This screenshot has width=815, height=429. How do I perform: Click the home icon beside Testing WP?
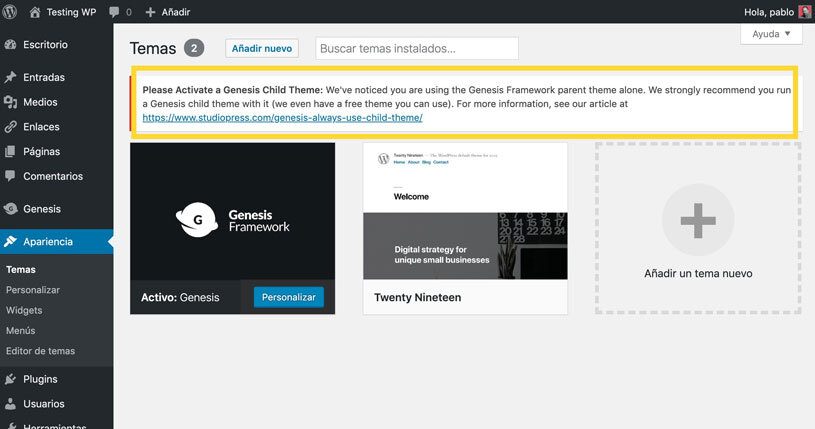coord(35,12)
